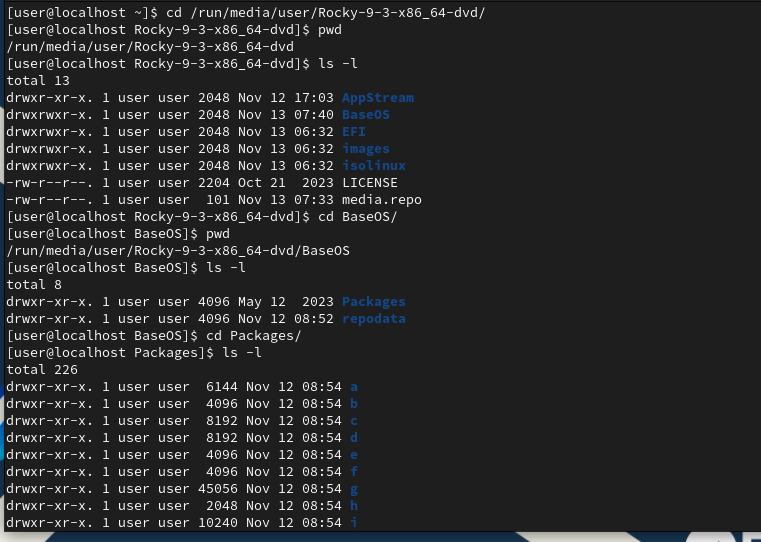Click the timestamp 'Nov 13 07:33'

tap(286, 200)
